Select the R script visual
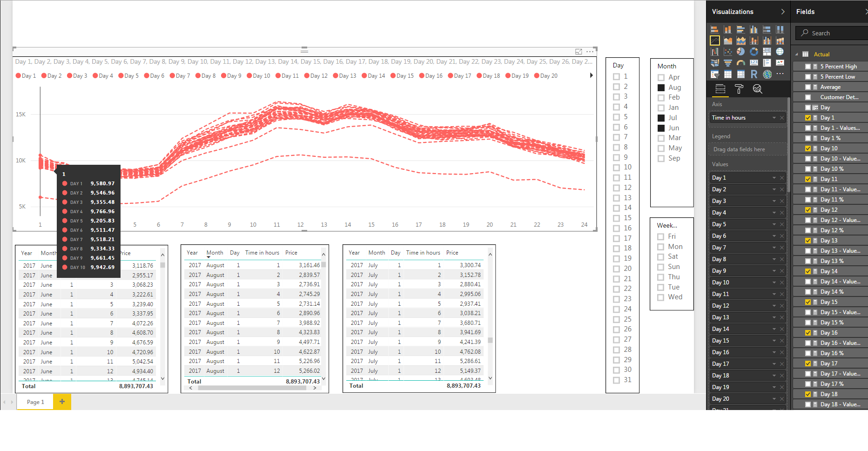Screen dimensions: 868x451 click(754, 74)
